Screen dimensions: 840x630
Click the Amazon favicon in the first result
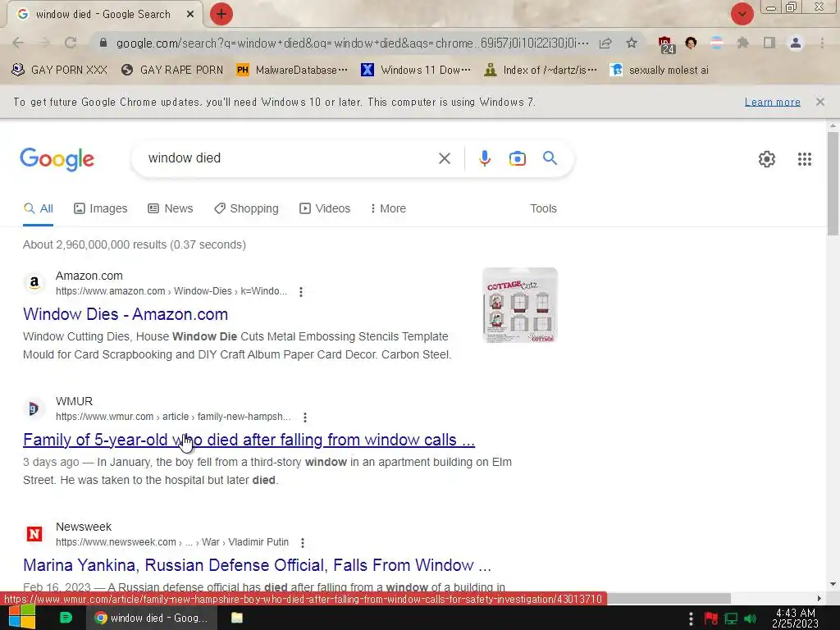34,283
